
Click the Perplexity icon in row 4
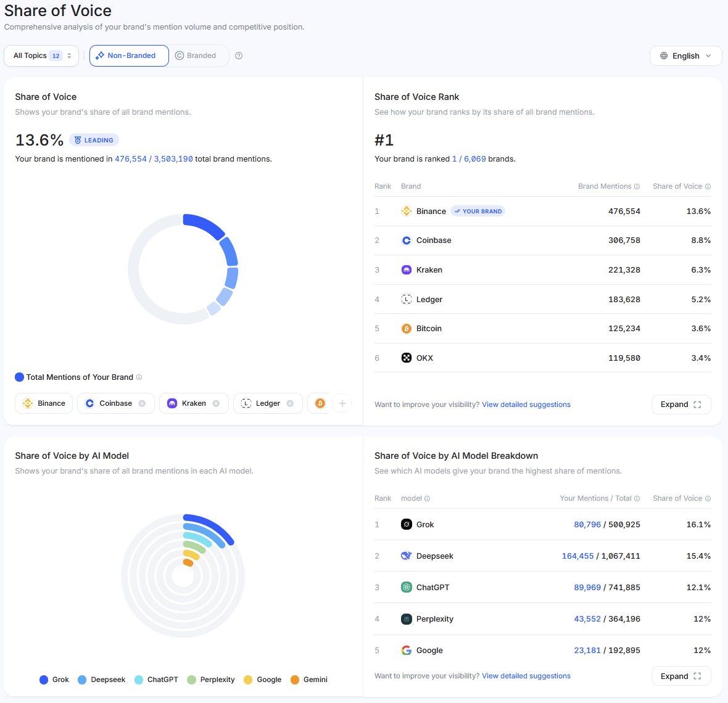(407, 619)
